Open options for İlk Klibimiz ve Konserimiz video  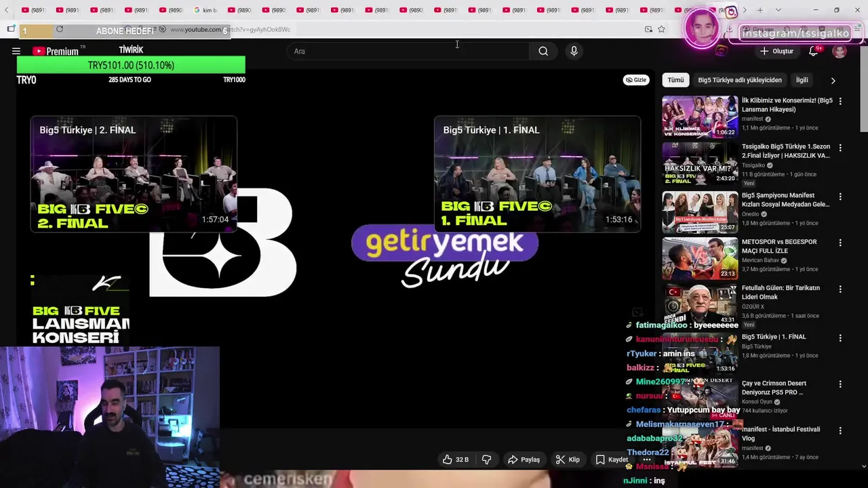click(x=840, y=101)
